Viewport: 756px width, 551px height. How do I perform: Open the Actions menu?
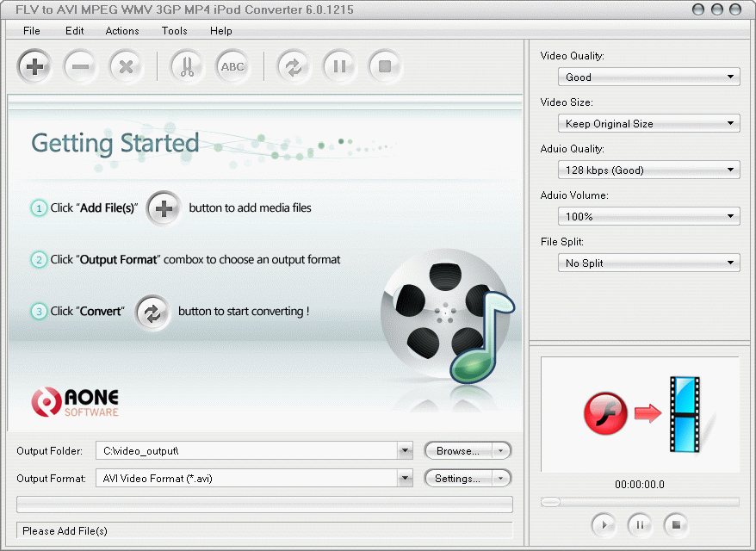pos(121,31)
